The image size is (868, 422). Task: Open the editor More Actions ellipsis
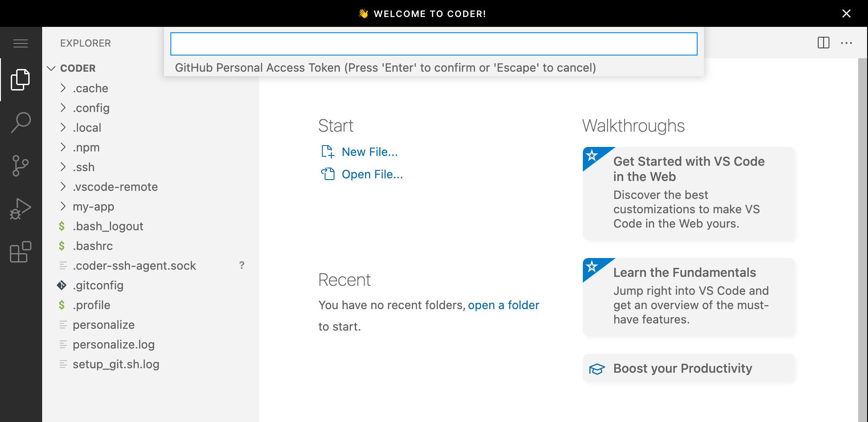click(x=846, y=43)
